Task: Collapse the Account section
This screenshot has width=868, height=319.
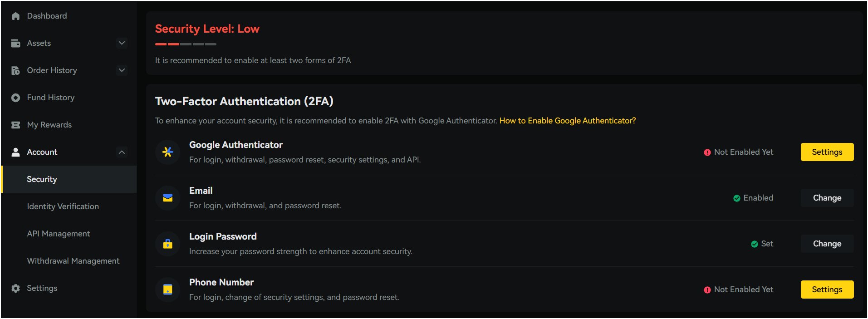Action: tap(121, 152)
